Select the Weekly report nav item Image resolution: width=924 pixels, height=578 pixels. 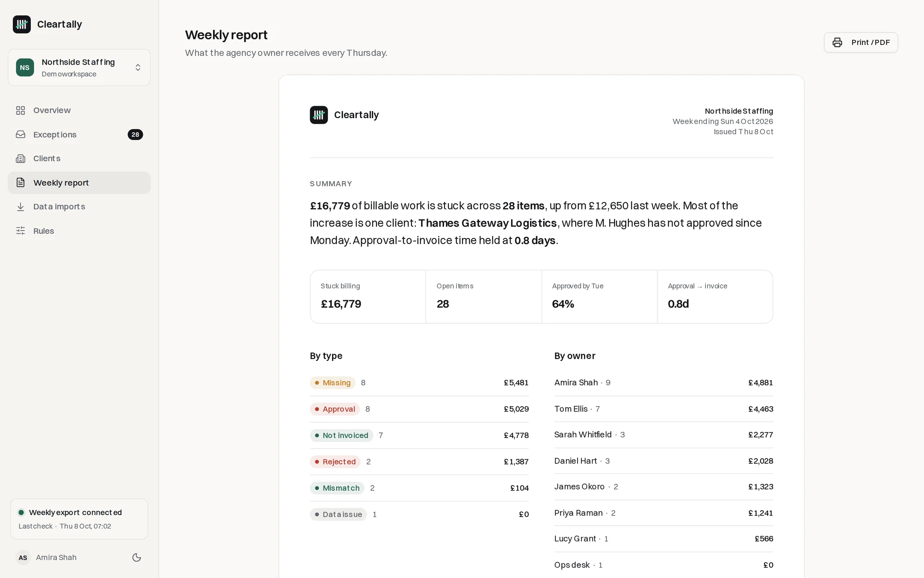click(79, 183)
